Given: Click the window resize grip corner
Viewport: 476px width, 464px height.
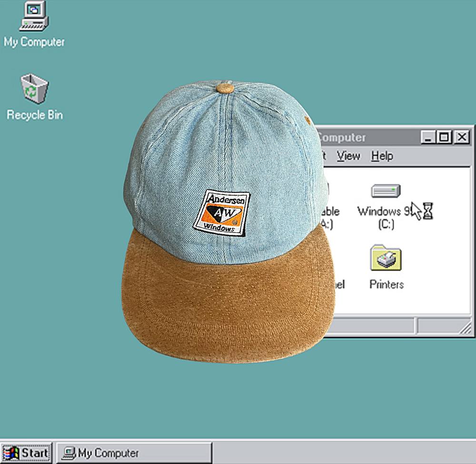Looking at the screenshot, I should pos(466,327).
